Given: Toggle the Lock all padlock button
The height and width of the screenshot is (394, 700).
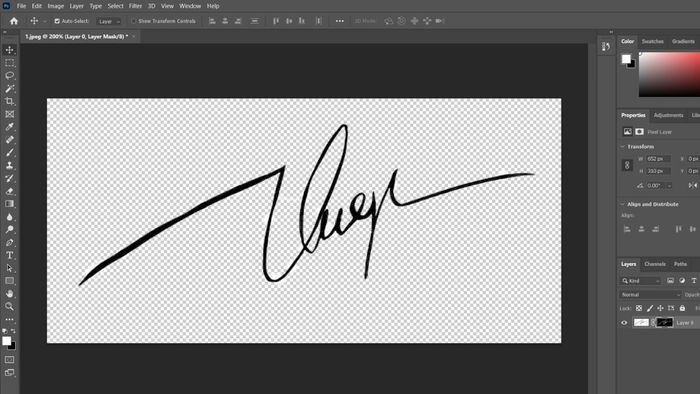Looking at the screenshot, I should (x=682, y=308).
